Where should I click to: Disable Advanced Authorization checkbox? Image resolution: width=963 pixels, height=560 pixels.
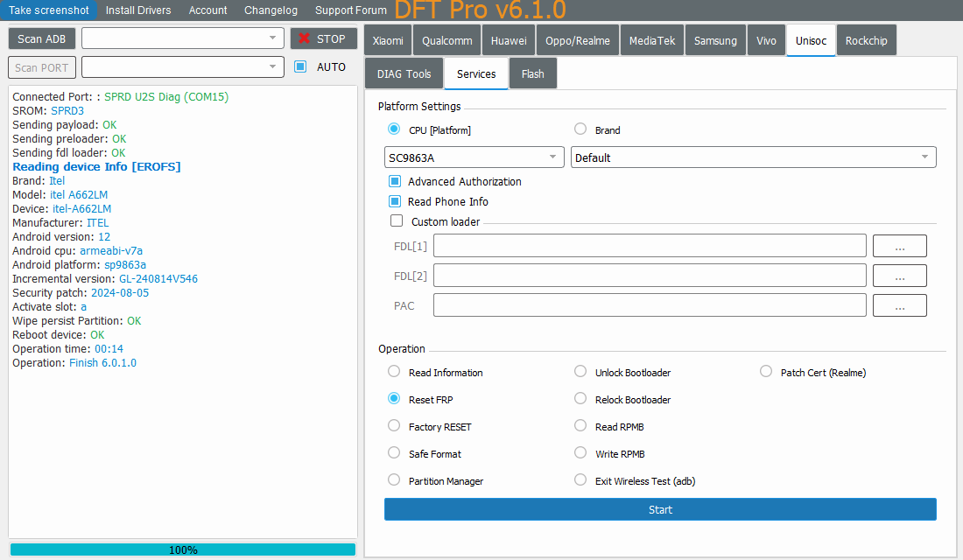click(x=395, y=182)
